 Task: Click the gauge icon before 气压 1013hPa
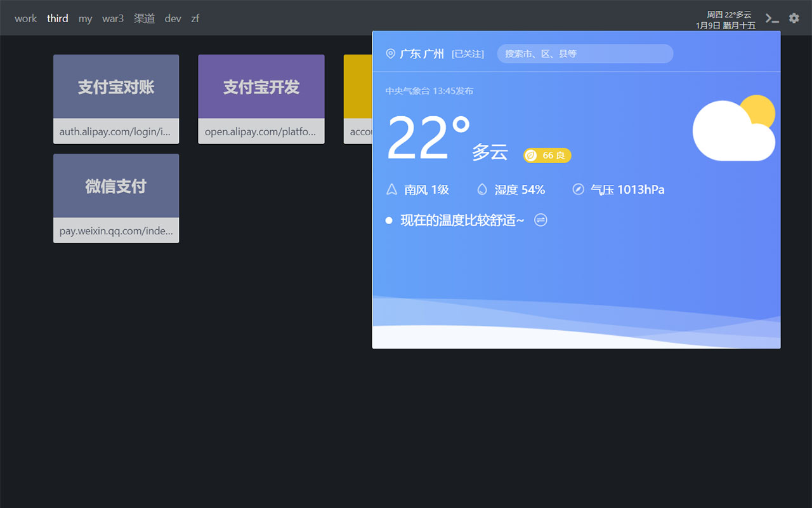(x=577, y=189)
